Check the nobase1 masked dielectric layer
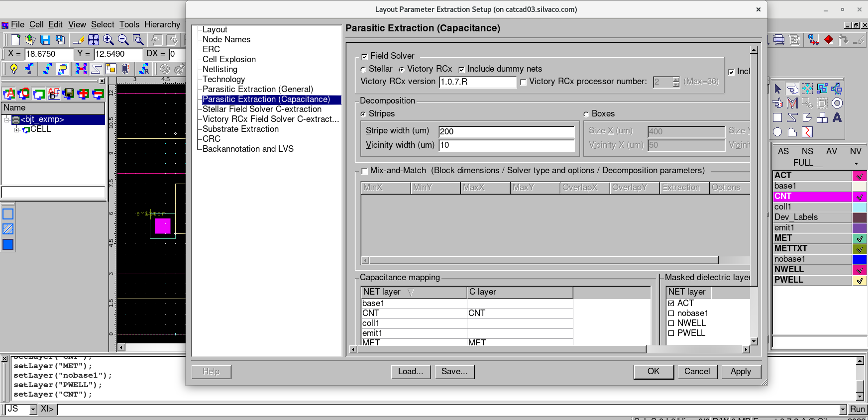 coord(671,314)
